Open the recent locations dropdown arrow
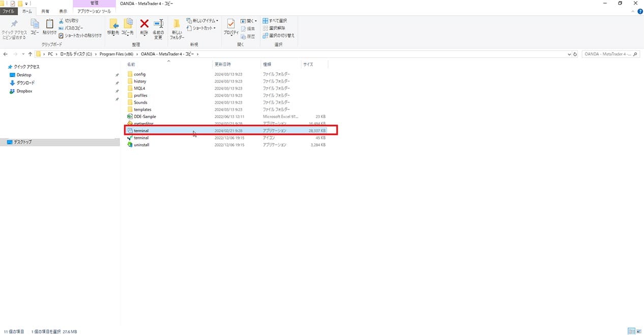Screen dimensions: 644x335 (23, 54)
